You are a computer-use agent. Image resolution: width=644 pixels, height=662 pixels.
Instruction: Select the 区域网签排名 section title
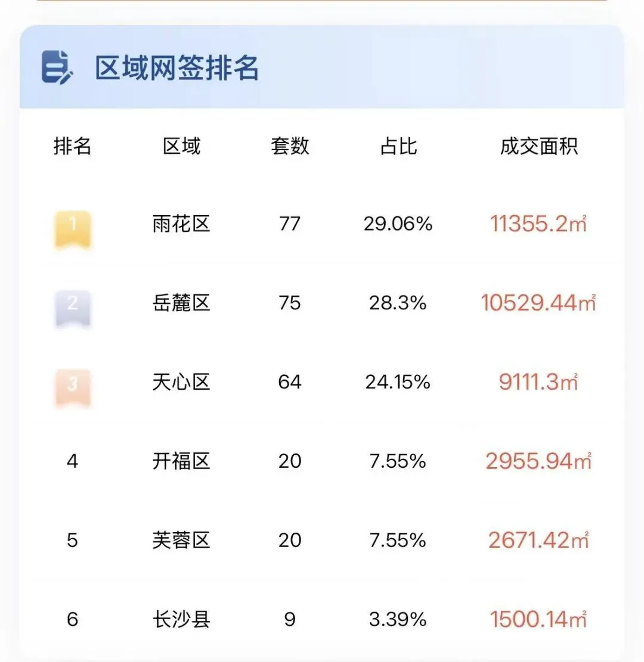click(x=177, y=67)
